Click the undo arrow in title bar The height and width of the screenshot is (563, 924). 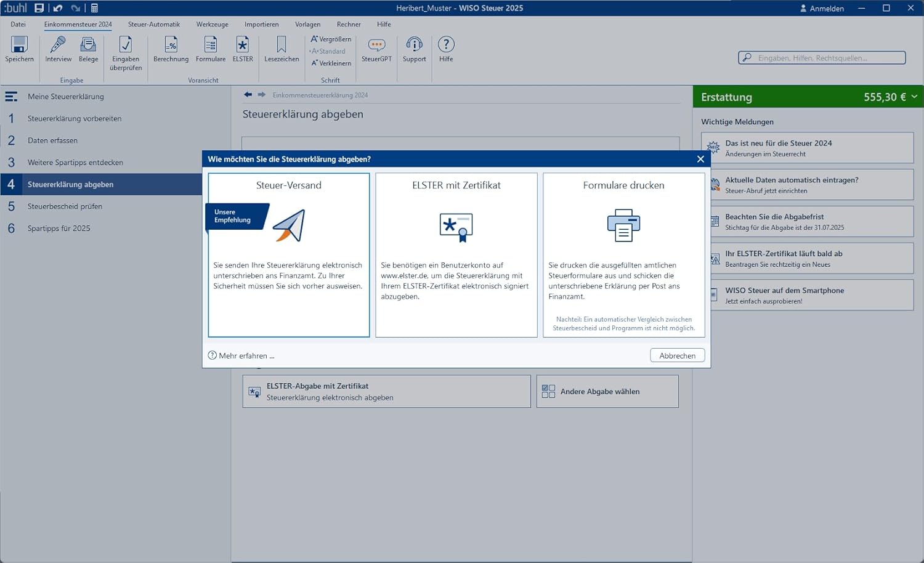(x=58, y=8)
